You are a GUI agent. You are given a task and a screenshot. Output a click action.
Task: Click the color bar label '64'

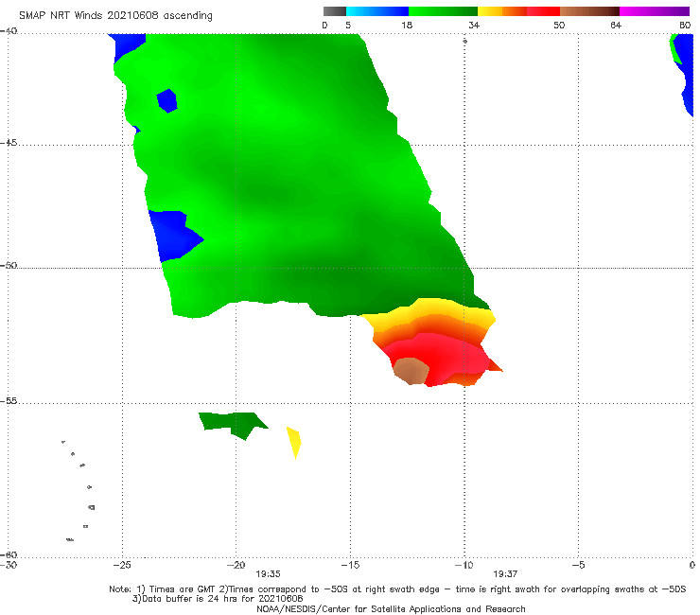point(616,25)
